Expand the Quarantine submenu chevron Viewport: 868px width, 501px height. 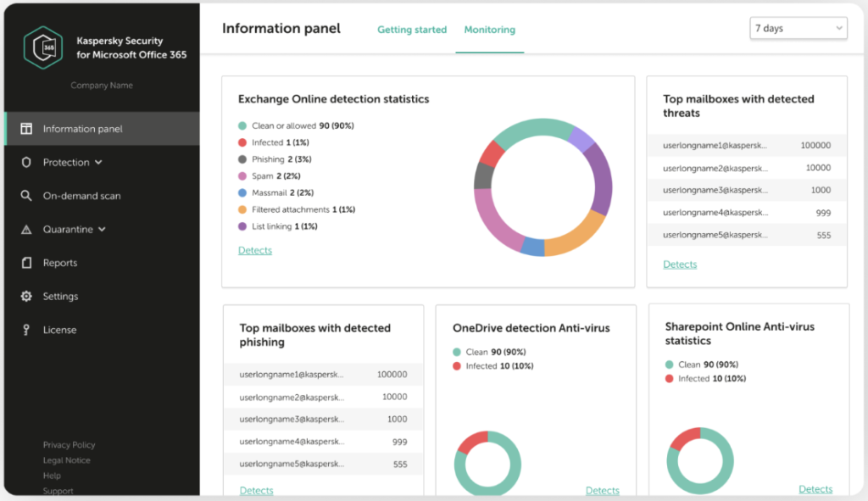click(102, 229)
